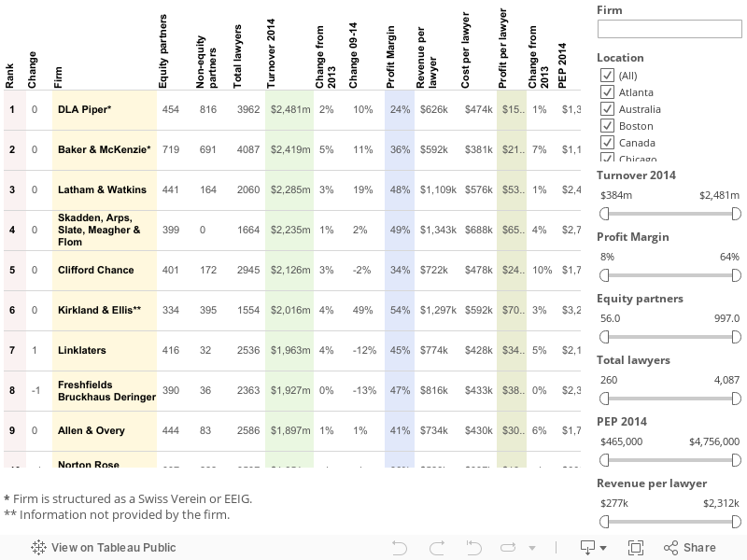747x560 pixels.
Task: Click the Profit Margin column header
Action: click(x=390, y=57)
